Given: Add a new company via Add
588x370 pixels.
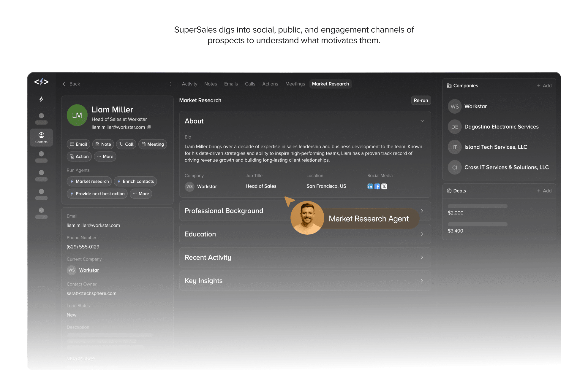Looking at the screenshot, I should click(544, 85).
